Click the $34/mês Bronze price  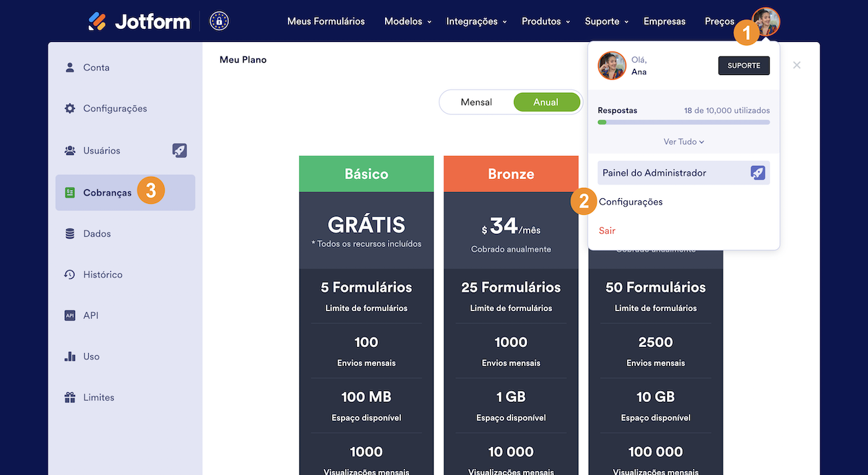pyautogui.click(x=511, y=226)
